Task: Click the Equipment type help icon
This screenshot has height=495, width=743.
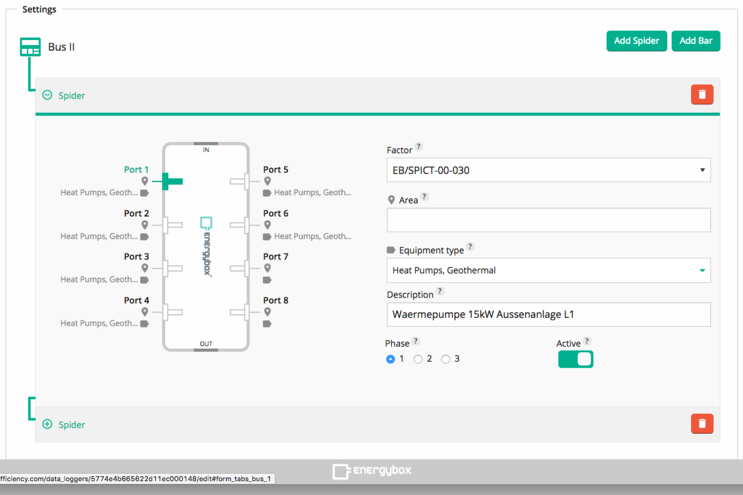Action: (470, 247)
